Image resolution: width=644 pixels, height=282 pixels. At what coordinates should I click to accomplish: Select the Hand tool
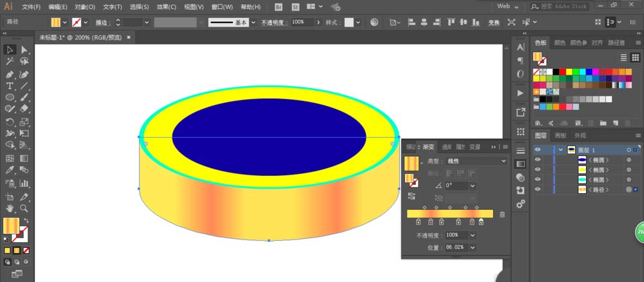click(x=10, y=209)
